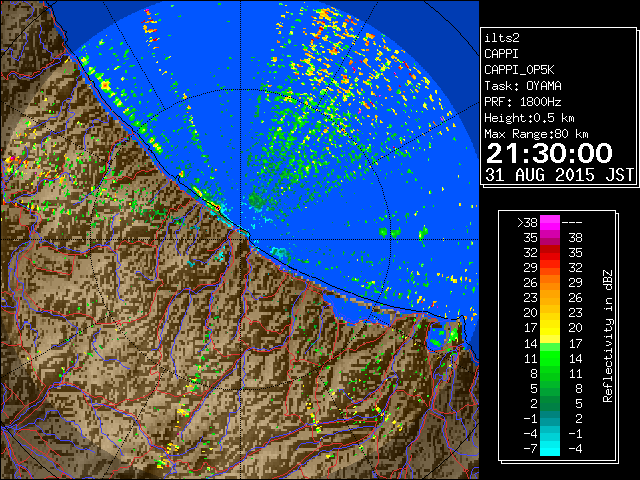This screenshot has height=480, width=640.
Task: Click the red 32–35 dBZ legend swatch
Action: pyautogui.click(x=550, y=253)
